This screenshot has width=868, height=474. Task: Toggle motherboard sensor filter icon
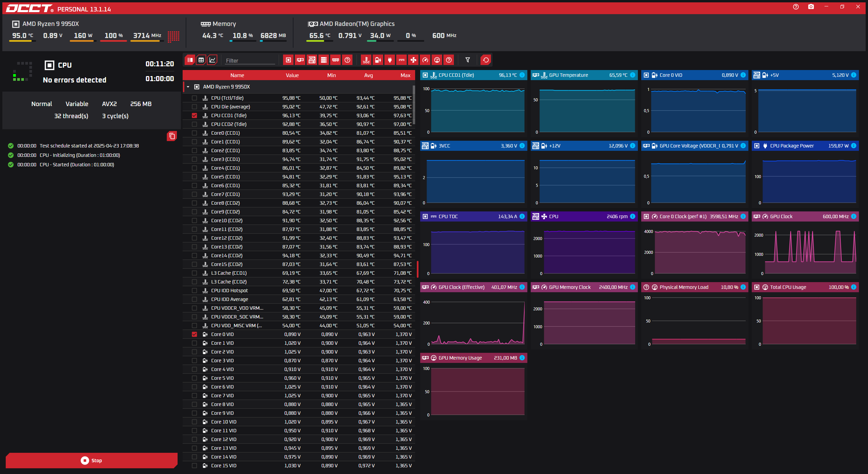coord(312,60)
